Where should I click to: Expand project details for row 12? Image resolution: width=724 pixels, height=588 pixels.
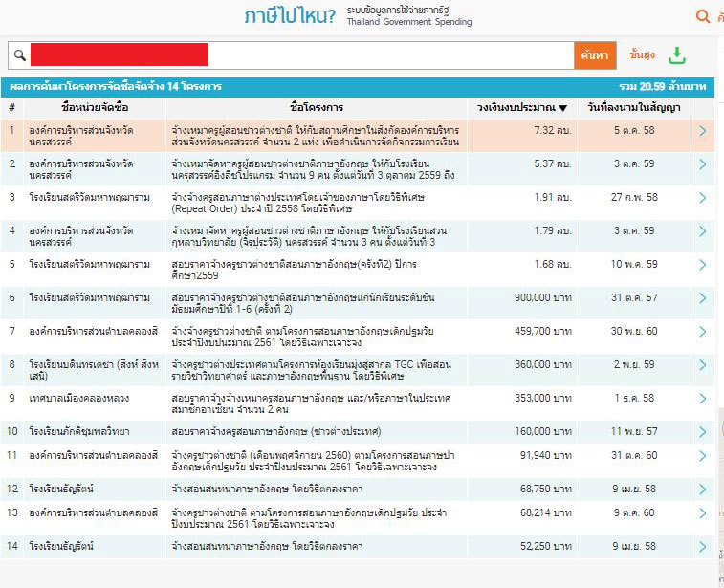(703, 489)
